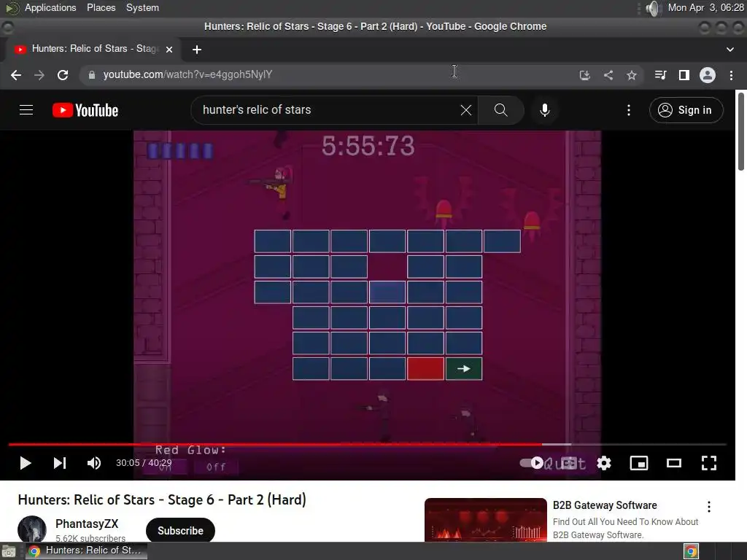747x560 pixels.
Task: Open YouTube settings three-dot menu
Action: tap(629, 110)
